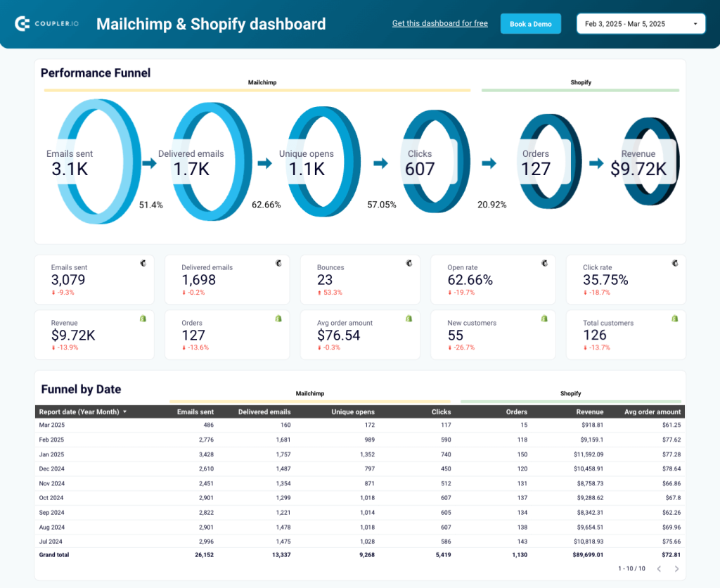The width and height of the screenshot is (720, 588).
Task: Click the Open rate 62.66% value
Action: 470,280
